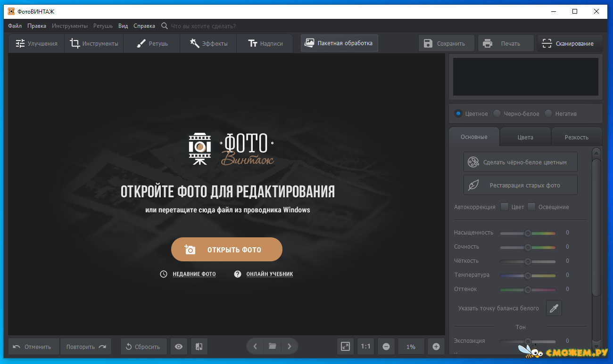Screen dimensions: 613x364
Task: Click the right panel scrollbar thumb
Action: (596, 227)
